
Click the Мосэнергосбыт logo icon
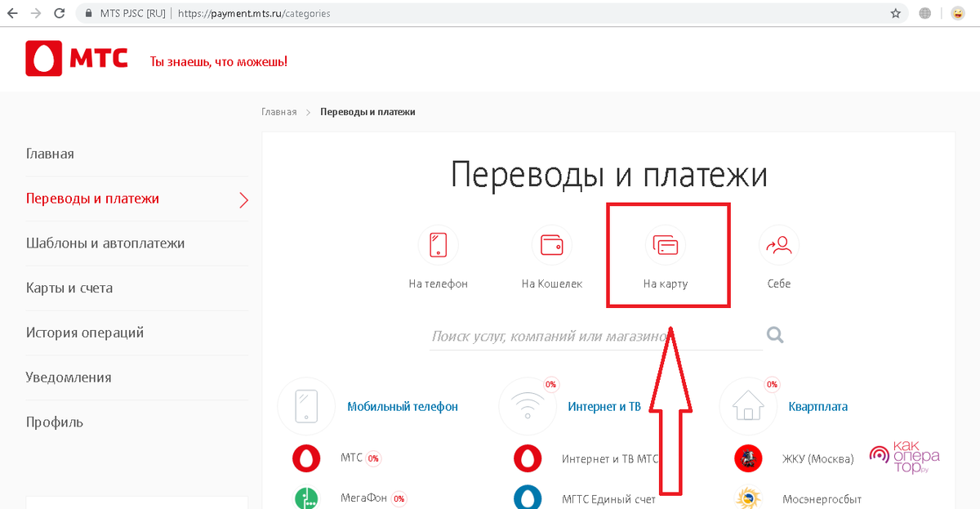pyautogui.click(x=748, y=498)
